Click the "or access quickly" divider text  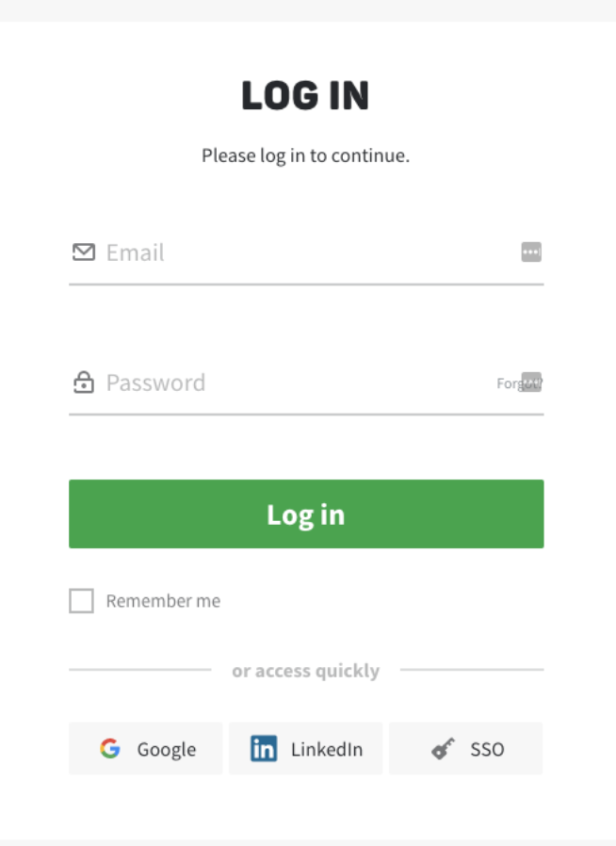[x=305, y=671]
